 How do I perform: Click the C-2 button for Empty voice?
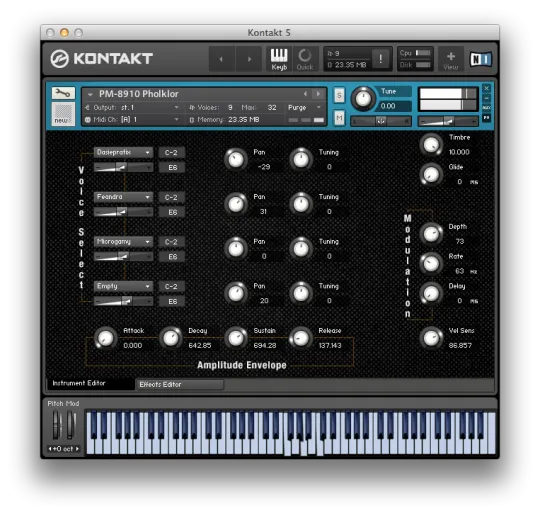pyautogui.click(x=172, y=286)
